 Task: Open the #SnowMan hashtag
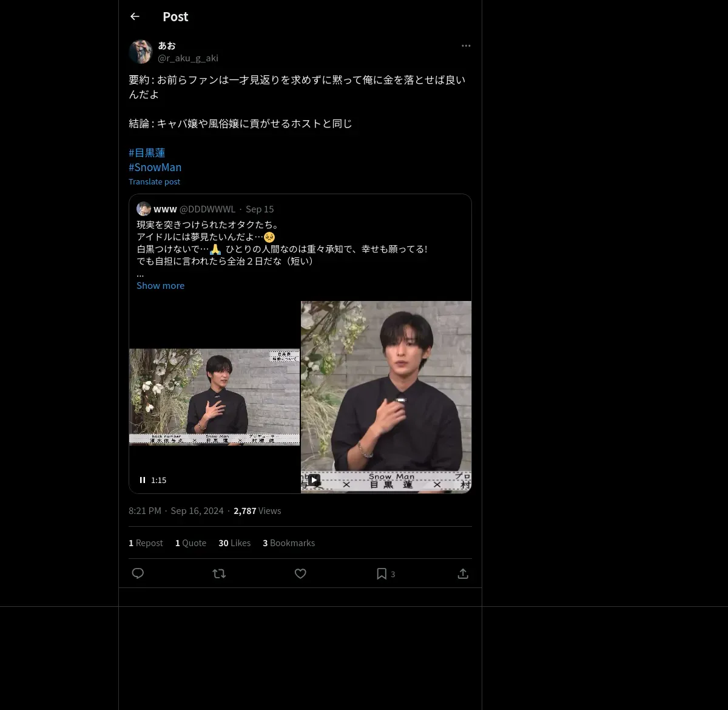tap(155, 167)
